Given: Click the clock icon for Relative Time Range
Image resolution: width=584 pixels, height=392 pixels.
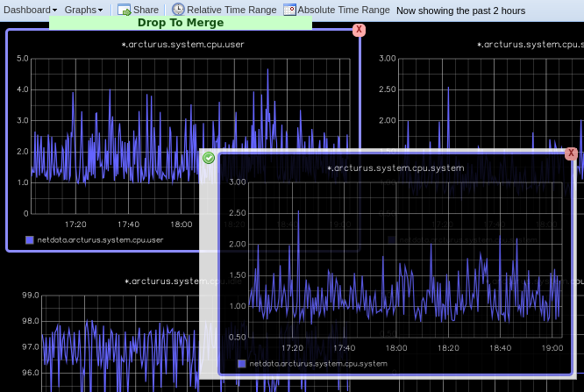Looking at the screenshot, I should (178, 10).
